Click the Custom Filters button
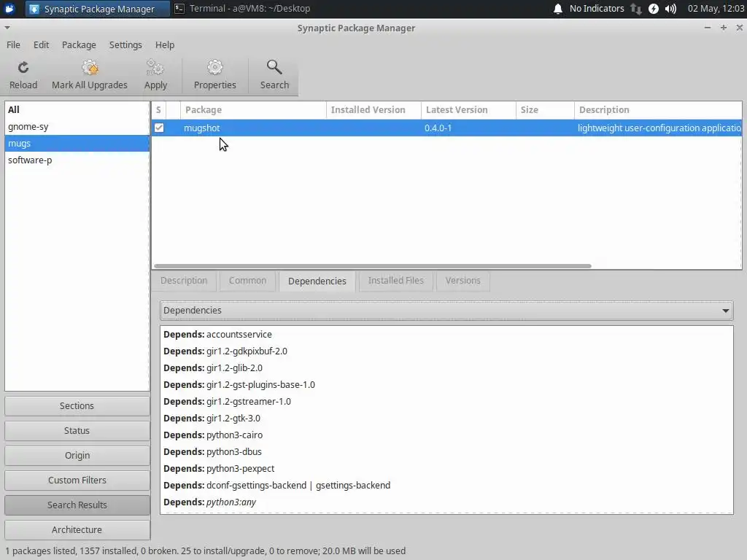The image size is (747, 560). click(77, 480)
